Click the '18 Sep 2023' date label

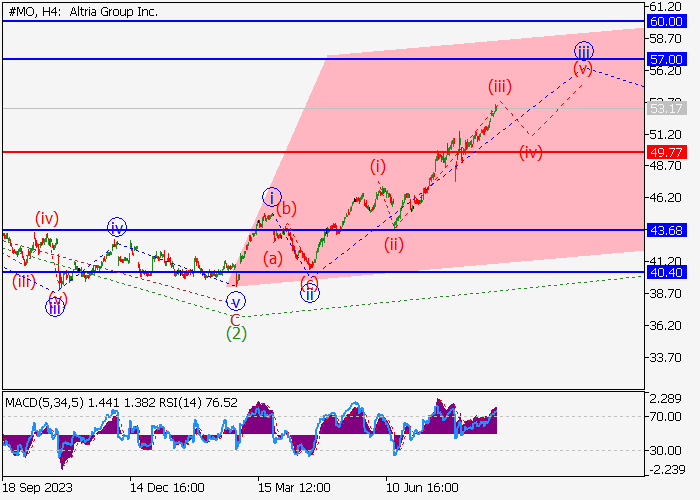pyautogui.click(x=38, y=488)
